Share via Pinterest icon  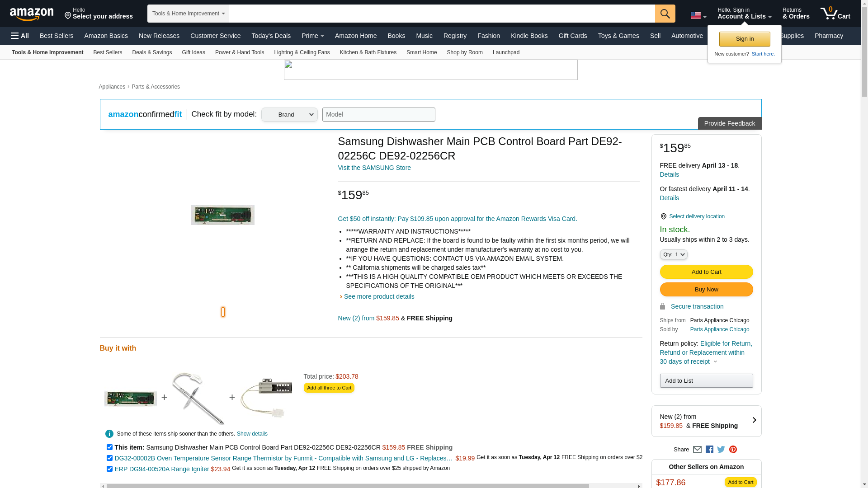pyautogui.click(x=733, y=450)
